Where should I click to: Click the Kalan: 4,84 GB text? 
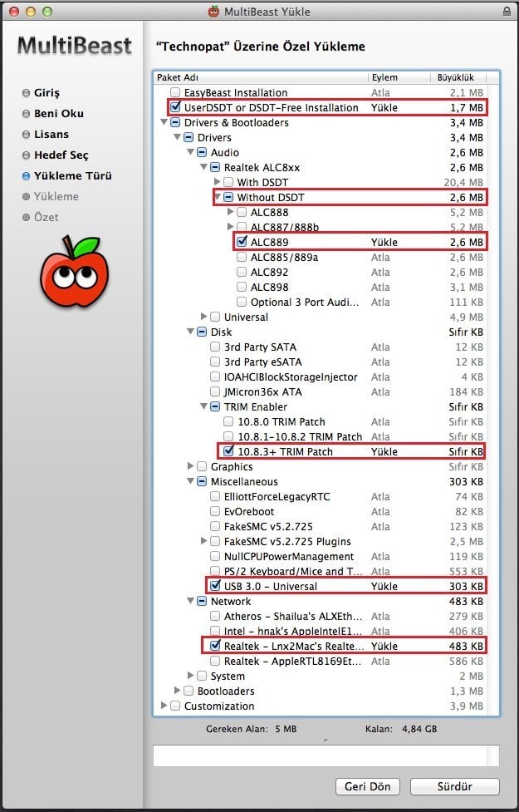tap(401, 729)
